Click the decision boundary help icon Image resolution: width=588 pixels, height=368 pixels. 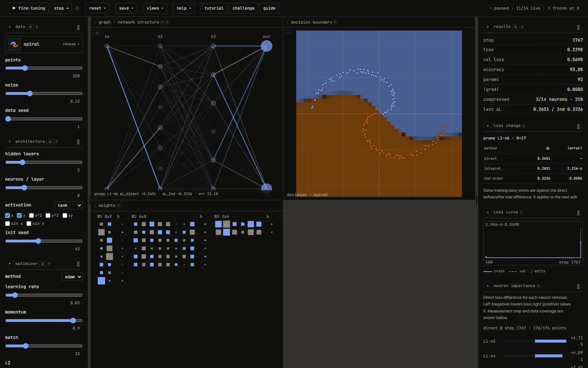pyautogui.click(x=335, y=22)
